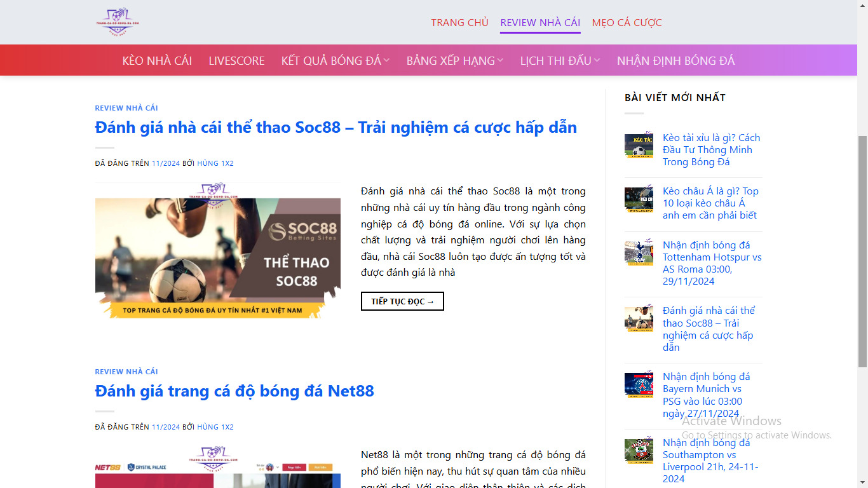Click REVIEW NHÀ CÁI category above Soc88 article

(x=126, y=108)
